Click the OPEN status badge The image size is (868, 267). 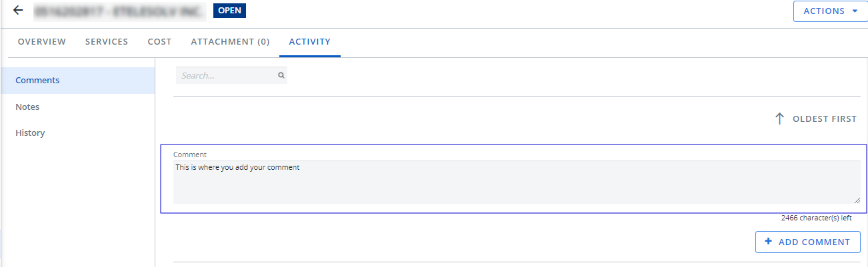(230, 11)
